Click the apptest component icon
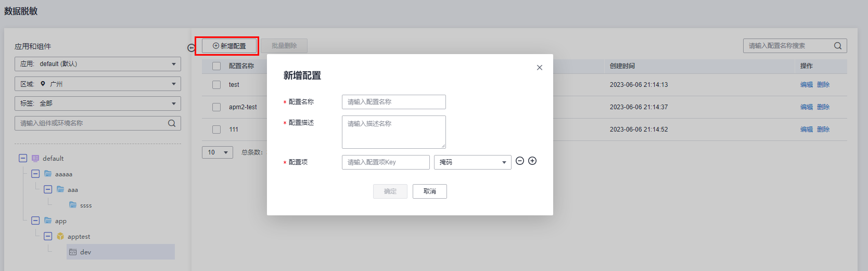The image size is (868, 271). 60,236
